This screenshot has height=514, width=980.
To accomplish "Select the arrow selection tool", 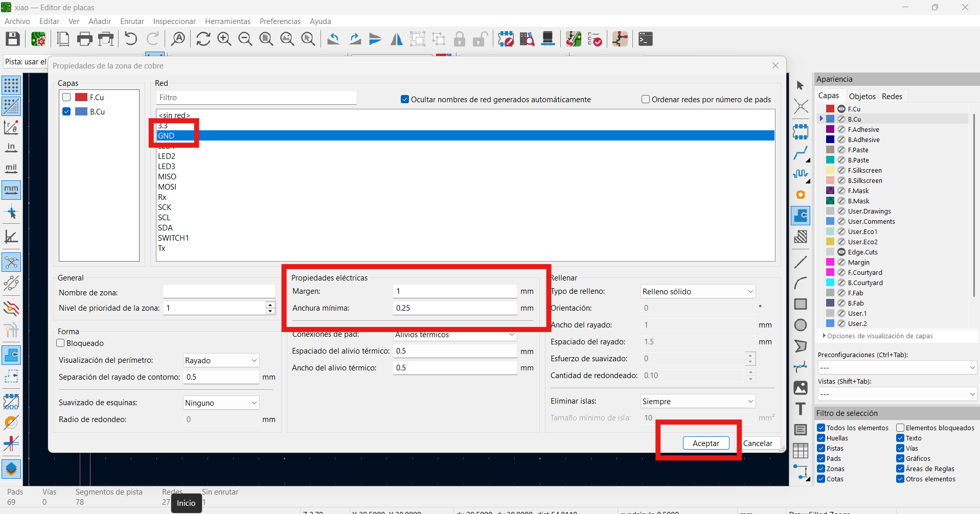I will coord(801,85).
